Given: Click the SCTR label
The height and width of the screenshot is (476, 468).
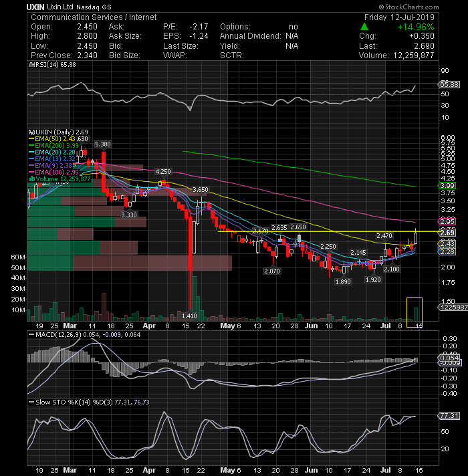Looking at the screenshot, I should tap(232, 55).
